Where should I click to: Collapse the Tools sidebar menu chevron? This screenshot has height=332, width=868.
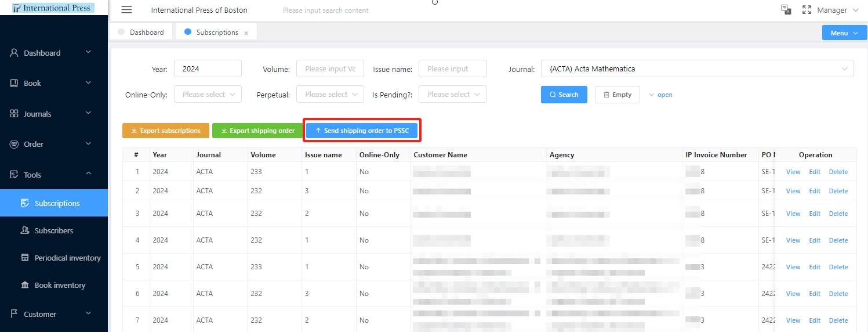click(x=89, y=174)
